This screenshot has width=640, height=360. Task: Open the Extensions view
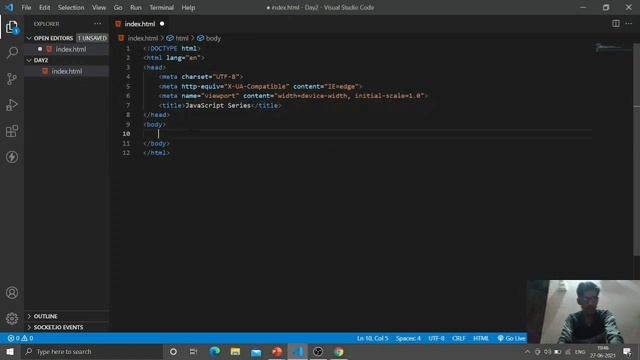[x=12, y=131]
